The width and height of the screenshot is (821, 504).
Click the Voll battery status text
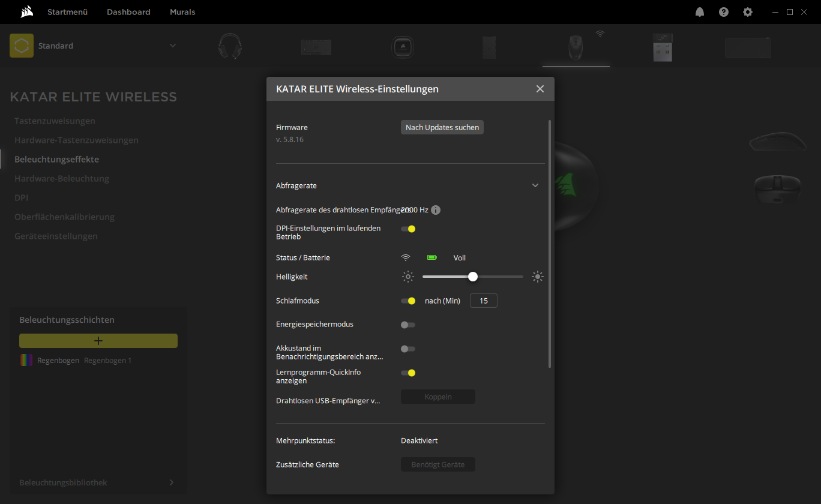pos(460,258)
